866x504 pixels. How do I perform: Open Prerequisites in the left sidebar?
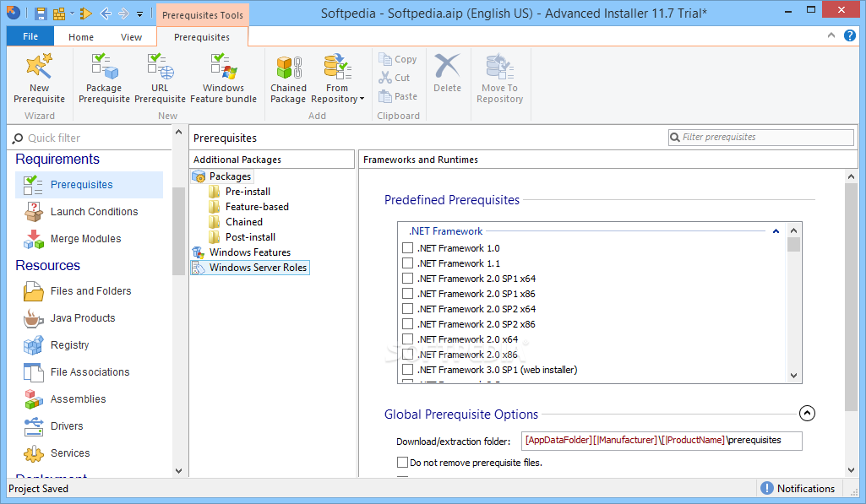(x=89, y=184)
